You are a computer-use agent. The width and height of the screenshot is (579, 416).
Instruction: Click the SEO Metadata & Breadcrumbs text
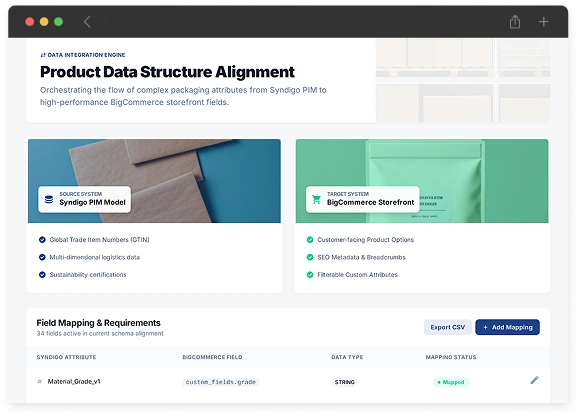(x=362, y=257)
